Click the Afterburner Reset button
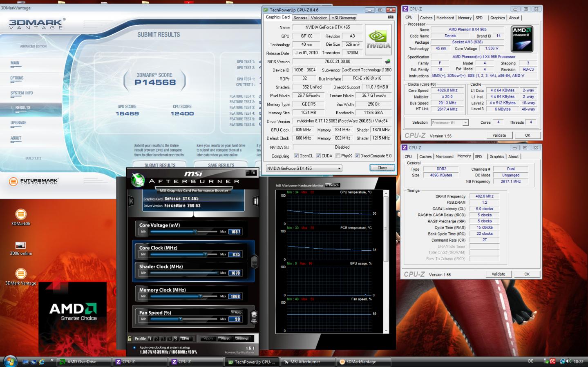588x367 pixels. (x=225, y=338)
